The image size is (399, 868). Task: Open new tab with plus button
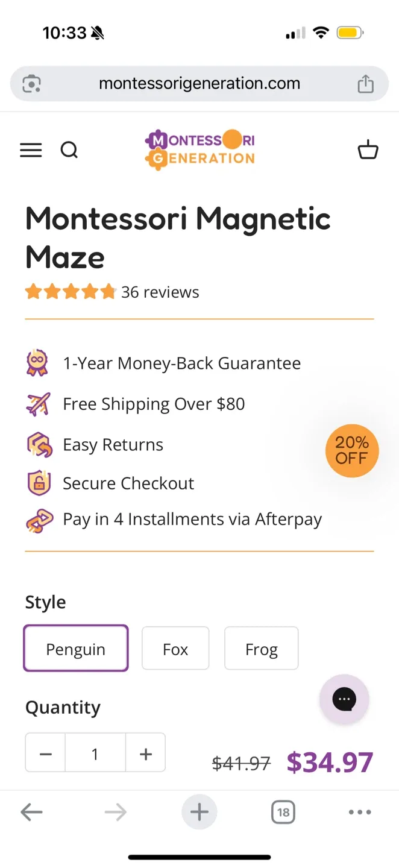(x=199, y=812)
